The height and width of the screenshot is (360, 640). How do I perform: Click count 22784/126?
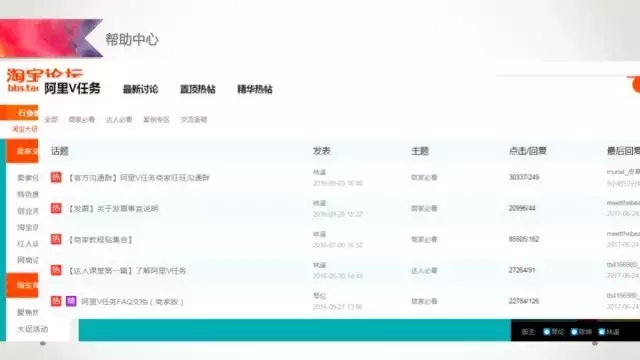point(524,301)
